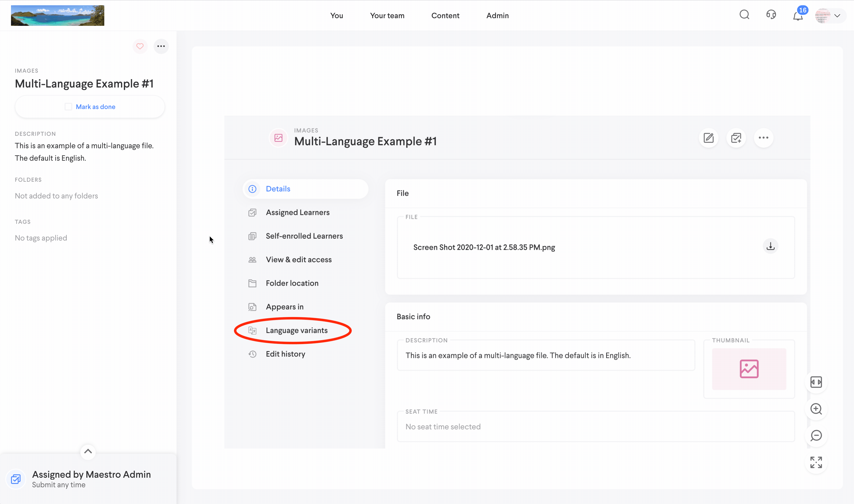Open left panel three-dot more menu
Image resolution: width=854 pixels, height=504 pixels.
[161, 46]
